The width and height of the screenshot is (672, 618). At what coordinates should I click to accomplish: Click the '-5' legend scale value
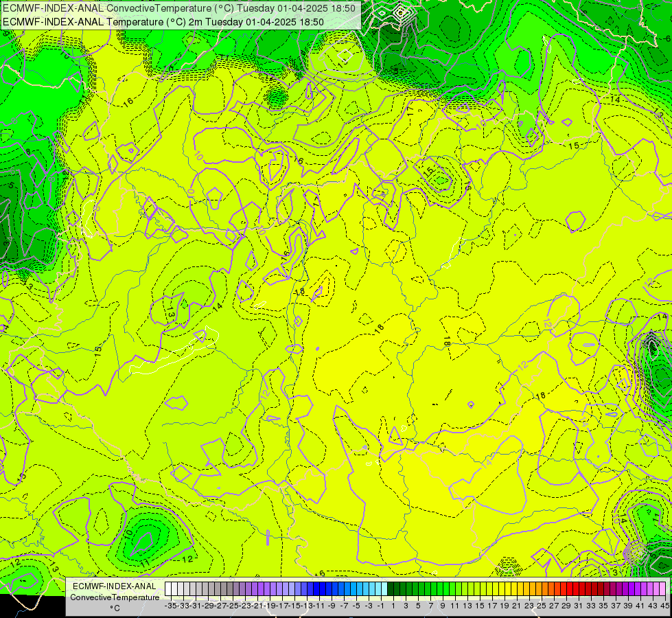[x=356, y=606]
